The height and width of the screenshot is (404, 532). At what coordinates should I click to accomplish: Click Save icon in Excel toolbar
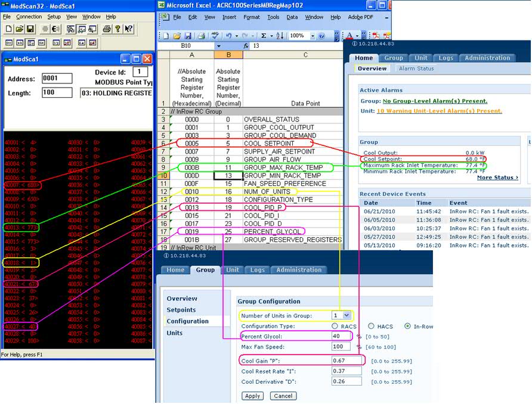(188, 36)
